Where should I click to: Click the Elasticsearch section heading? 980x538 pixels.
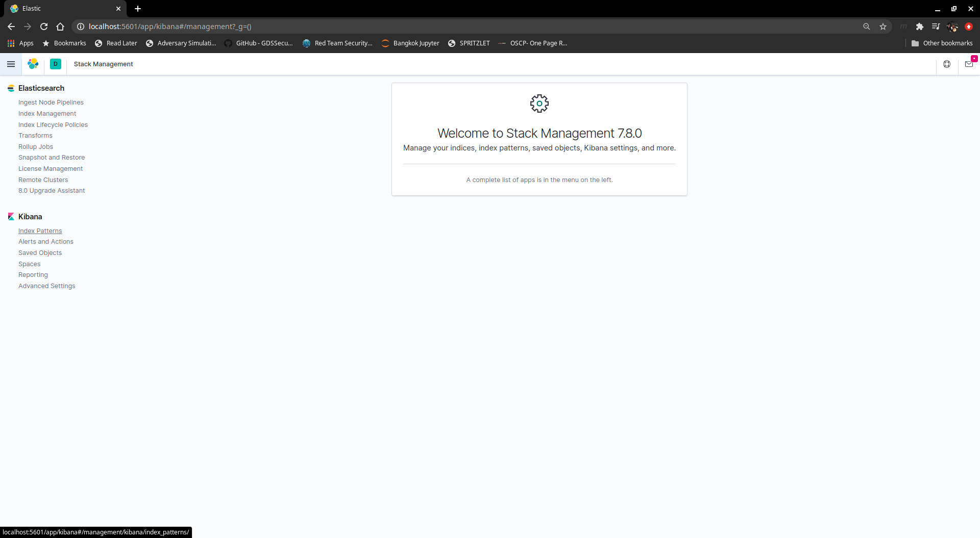(41, 88)
